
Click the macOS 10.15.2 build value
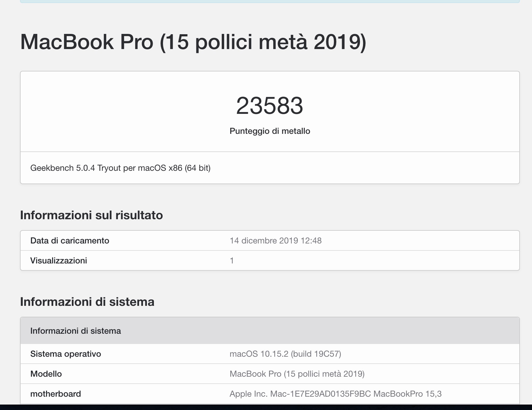click(x=285, y=354)
